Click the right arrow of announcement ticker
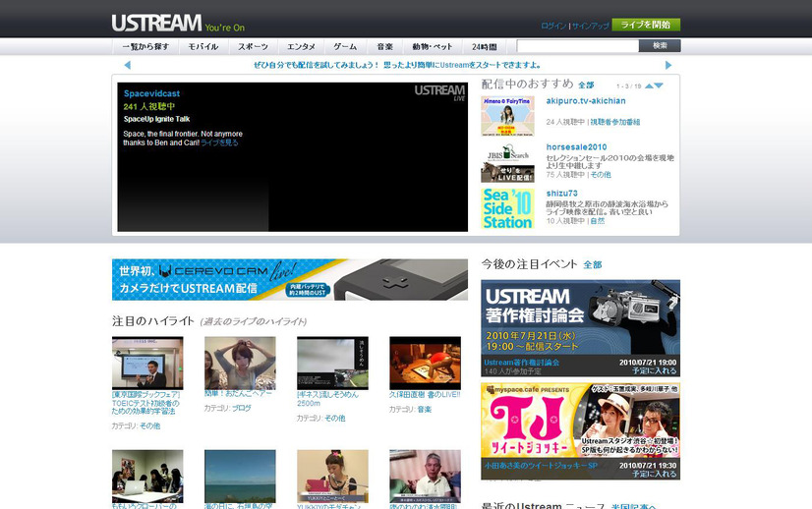The image size is (812, 509). pos(668,65)
